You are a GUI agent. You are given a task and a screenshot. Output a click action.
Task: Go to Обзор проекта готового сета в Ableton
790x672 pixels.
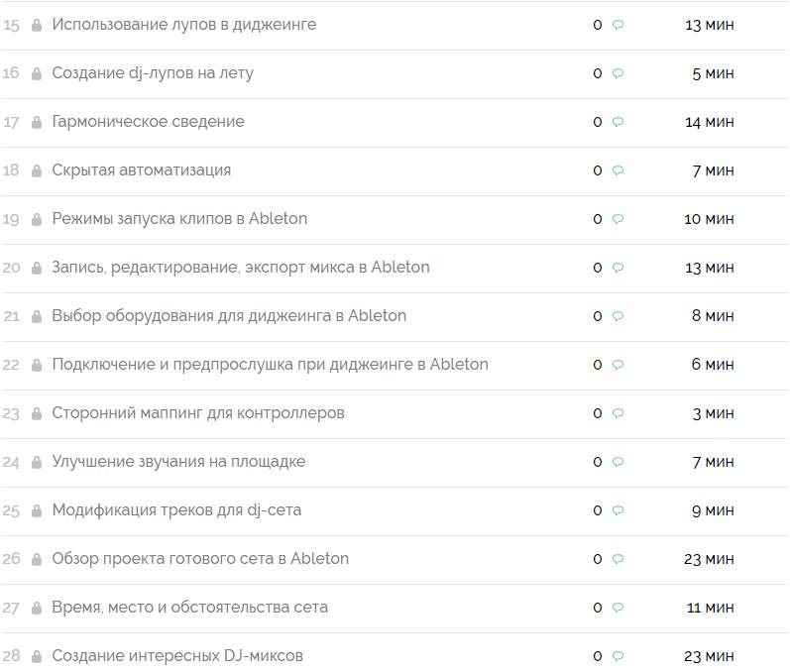pos(200,558)
